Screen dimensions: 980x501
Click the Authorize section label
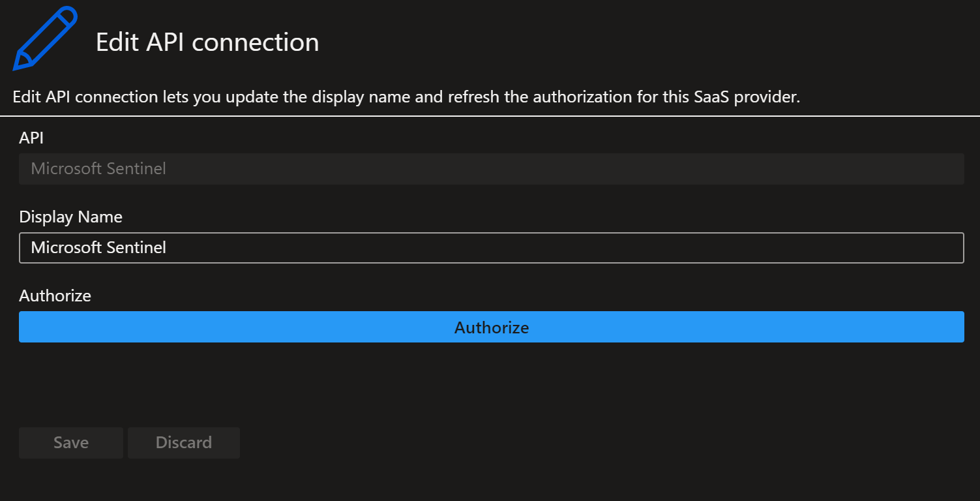coord(55,296)
